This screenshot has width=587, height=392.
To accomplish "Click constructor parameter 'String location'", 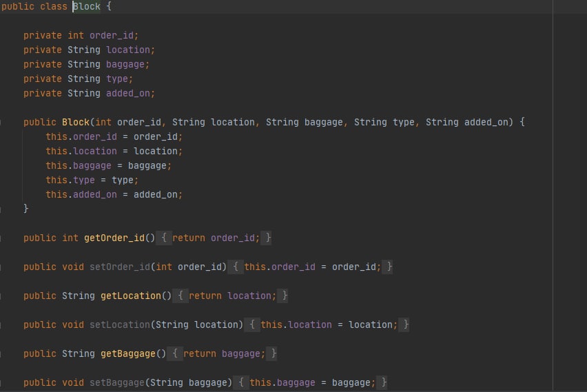I will tap(214, 123).
